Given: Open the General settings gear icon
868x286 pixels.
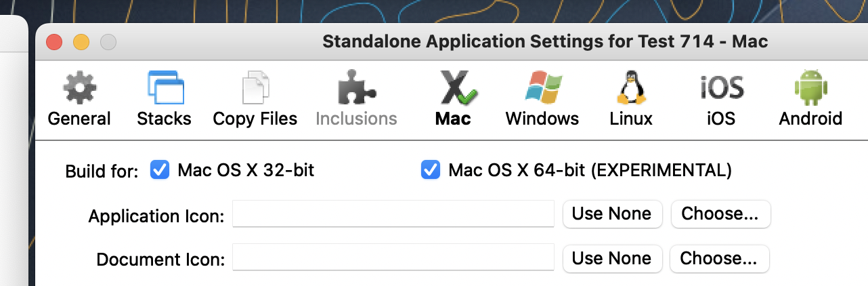Looking at the screenshot, I should point(79,87).
